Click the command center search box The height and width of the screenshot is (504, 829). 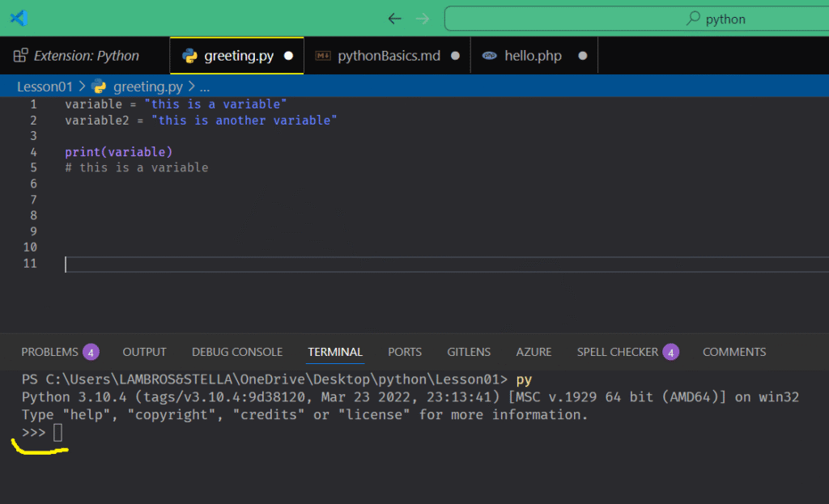pos(636,19)
